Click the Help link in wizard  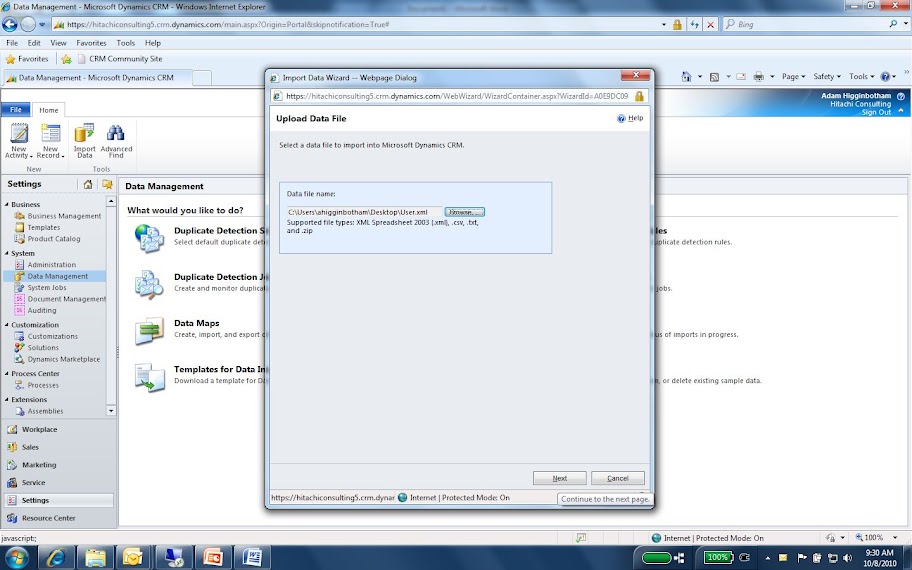636,118
